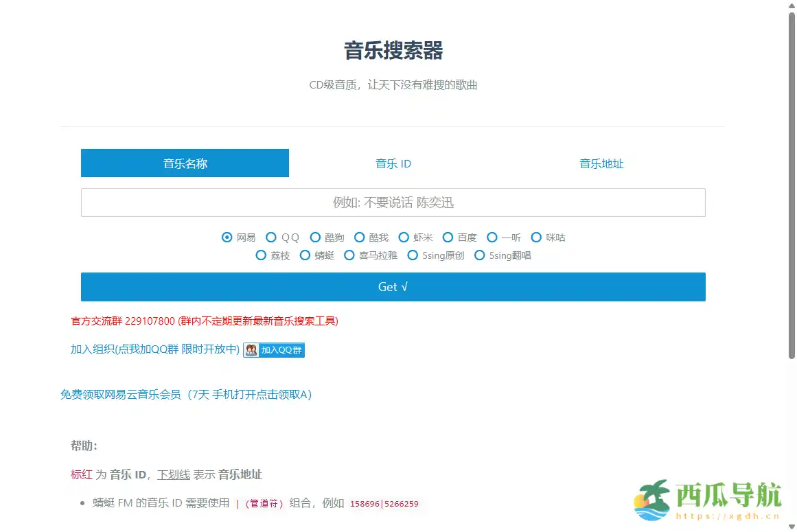Click the Get √ search button

click(393, 287)
